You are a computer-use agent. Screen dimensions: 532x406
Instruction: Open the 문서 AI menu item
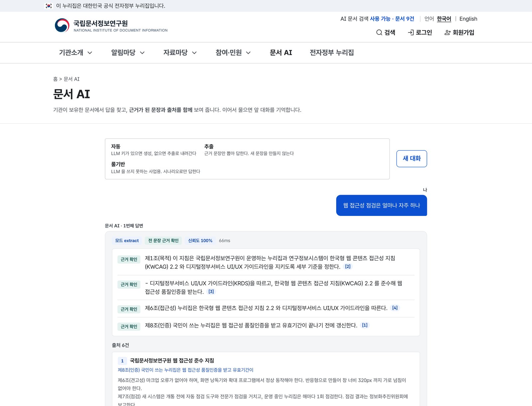point(281,52)
